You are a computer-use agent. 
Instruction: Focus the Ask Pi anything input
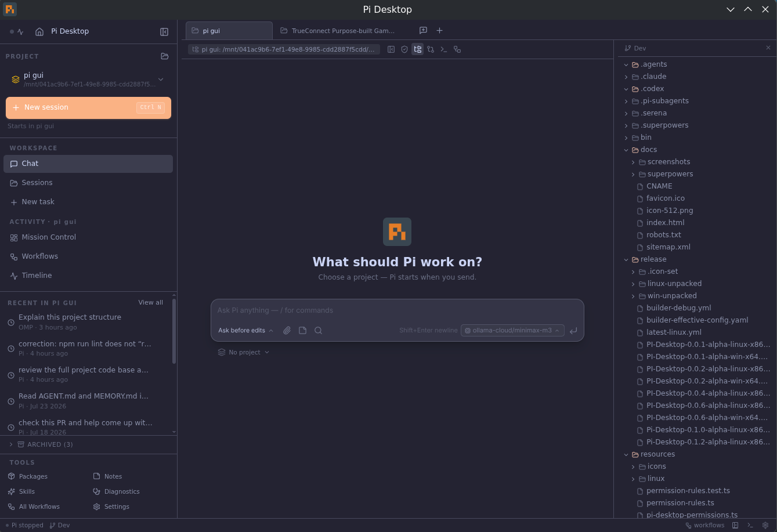[397, 310]
